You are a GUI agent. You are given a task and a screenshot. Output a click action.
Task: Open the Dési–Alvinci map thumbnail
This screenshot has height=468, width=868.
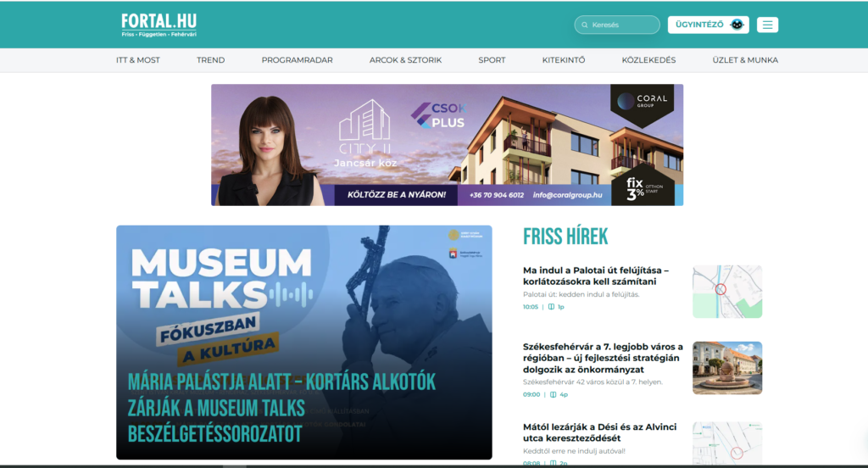[x=727, y=443]
